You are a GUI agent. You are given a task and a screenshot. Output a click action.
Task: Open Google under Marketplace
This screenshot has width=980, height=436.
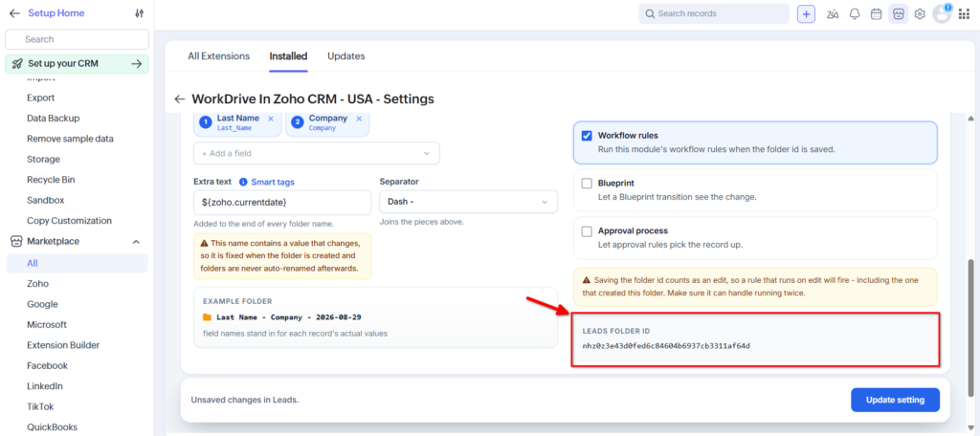[x=42, y=304]
